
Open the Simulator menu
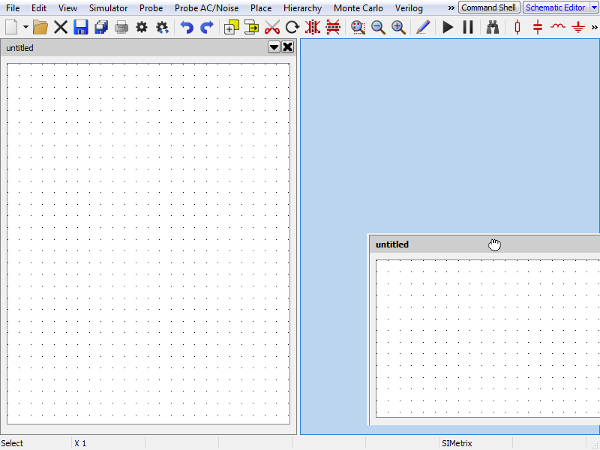click(108, 8)
